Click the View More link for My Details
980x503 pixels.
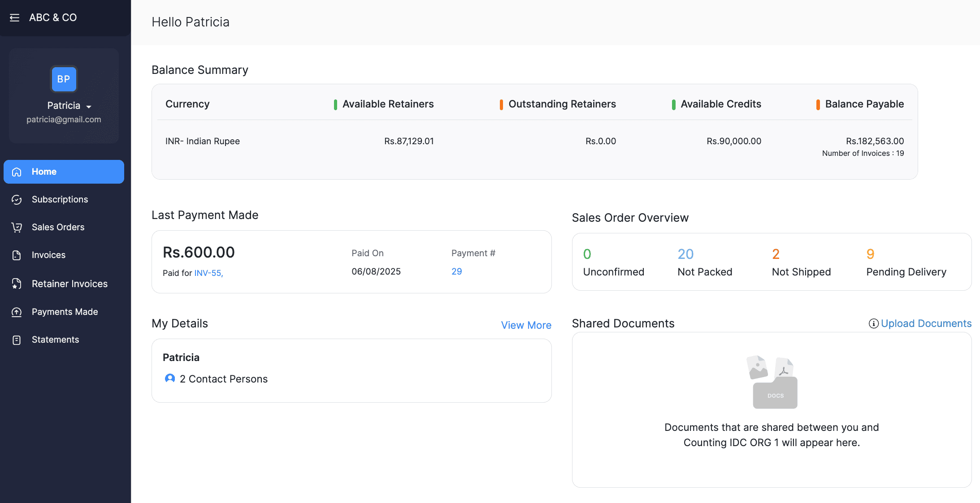click(526, 325)
